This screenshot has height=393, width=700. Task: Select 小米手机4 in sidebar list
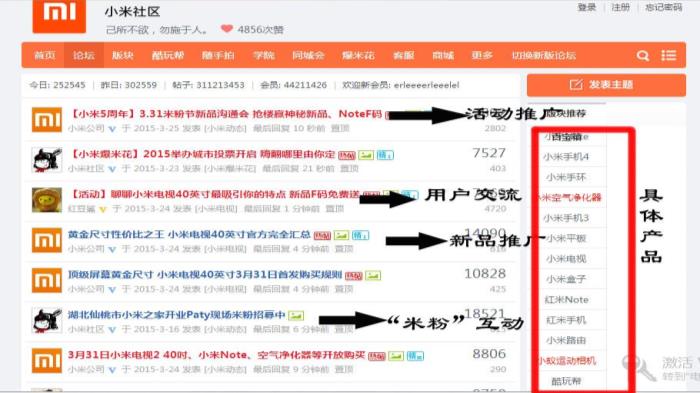click(566, 157)
